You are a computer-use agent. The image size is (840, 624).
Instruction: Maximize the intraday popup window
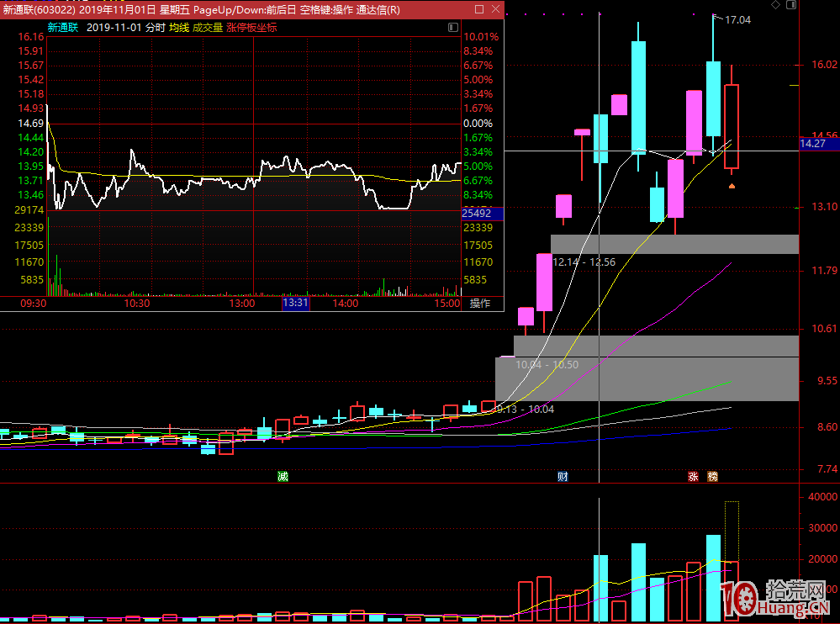[x=478, y=10]
